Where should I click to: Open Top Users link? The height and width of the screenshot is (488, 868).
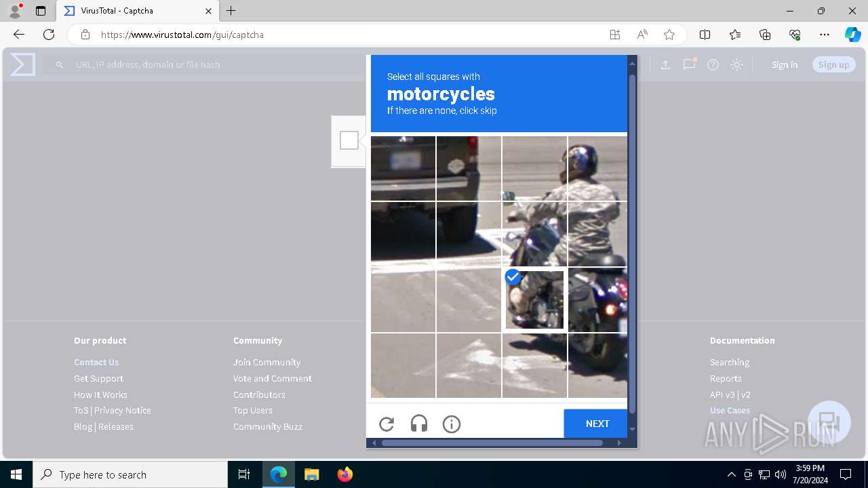[x=253, y=410]
